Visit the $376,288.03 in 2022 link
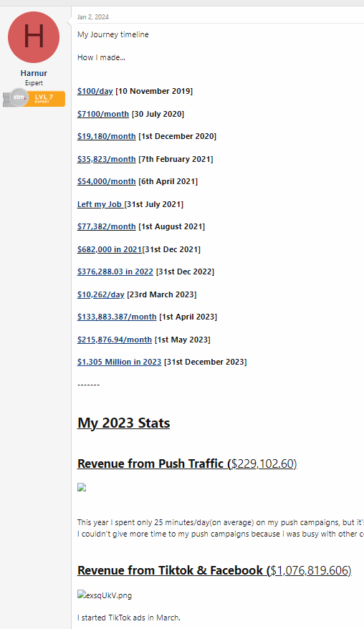The height and width of the screenshot is (629, 364). coord(115,272)
